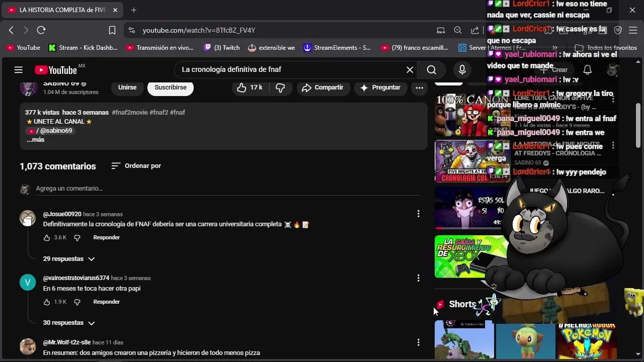This screenshot has height=362, width=644.
Task: Click browser address bar URL
Action: click(x=199, y=30)
